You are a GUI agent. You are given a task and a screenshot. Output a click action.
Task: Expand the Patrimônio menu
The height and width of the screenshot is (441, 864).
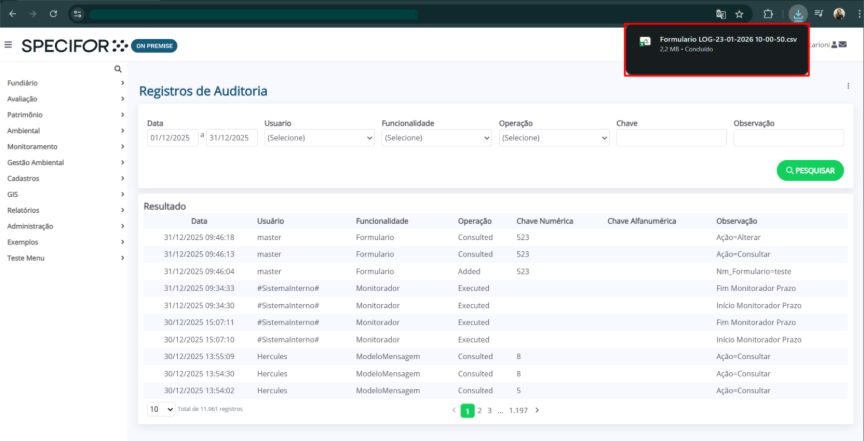[65, 115]
